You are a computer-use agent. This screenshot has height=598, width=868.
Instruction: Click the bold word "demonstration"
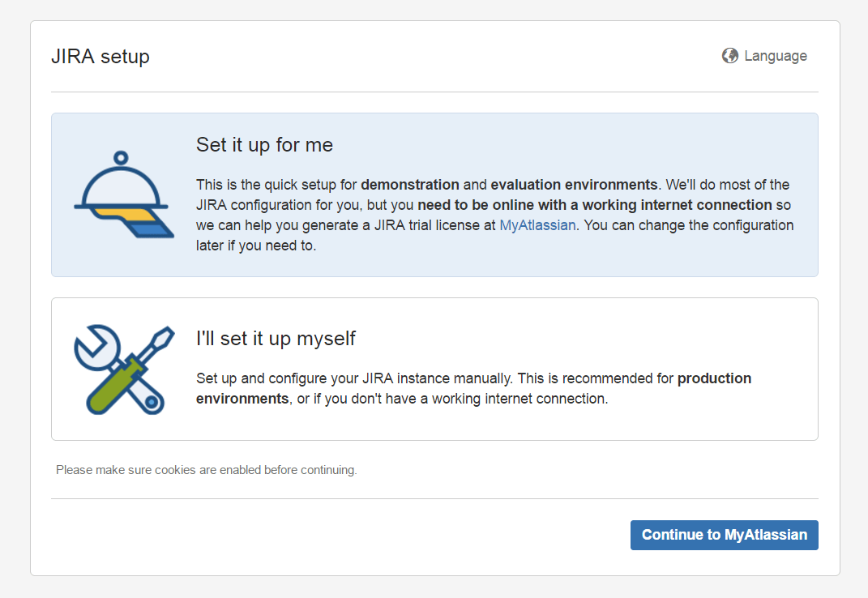[x=410, y=185]
